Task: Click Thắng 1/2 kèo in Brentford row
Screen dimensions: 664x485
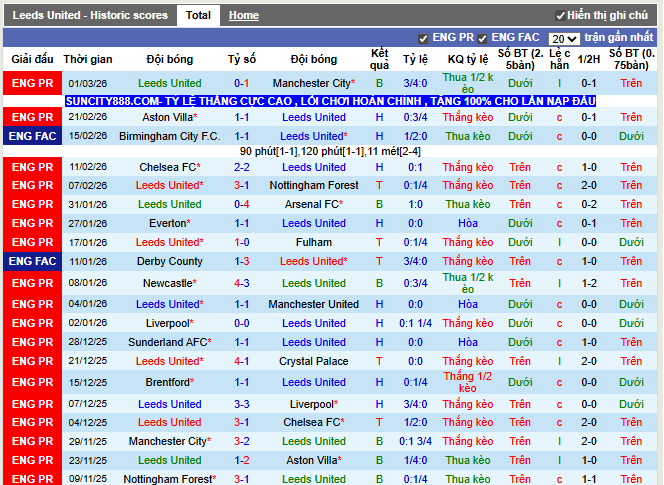Action: (x=468, y=382)
